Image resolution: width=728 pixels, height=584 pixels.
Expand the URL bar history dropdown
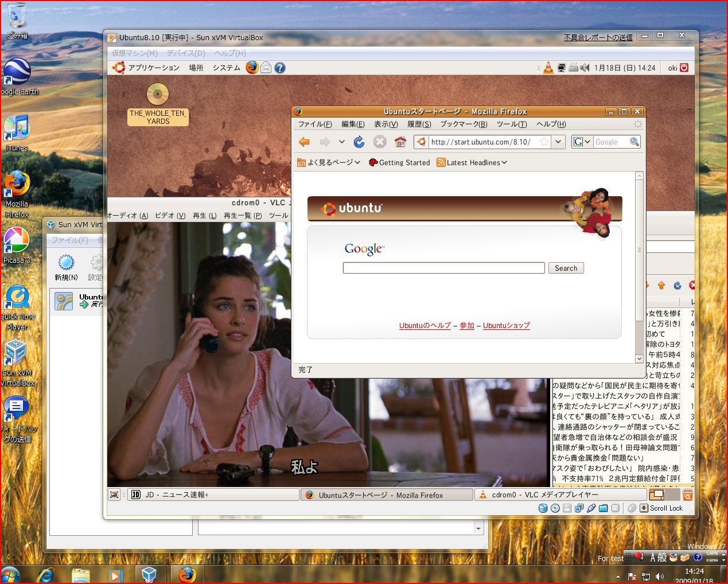558,142
